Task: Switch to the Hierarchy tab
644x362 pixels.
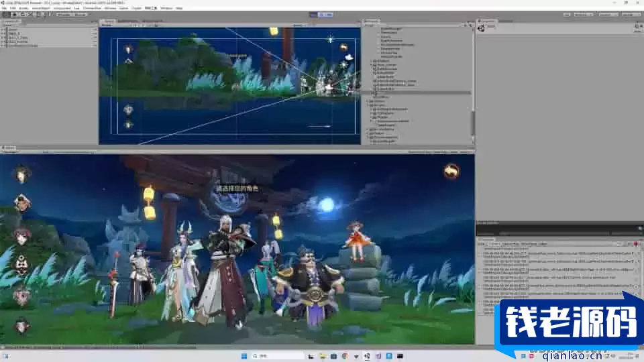Action: [11, 21]
